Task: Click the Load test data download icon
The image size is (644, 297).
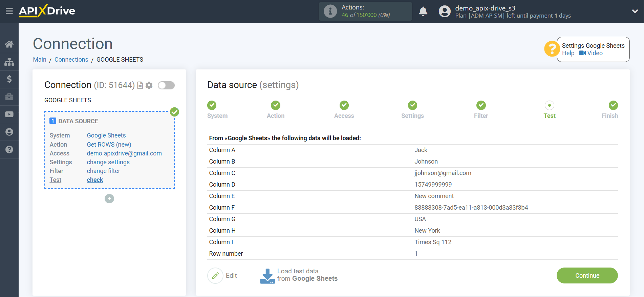Action: click(x=267, y=276)
